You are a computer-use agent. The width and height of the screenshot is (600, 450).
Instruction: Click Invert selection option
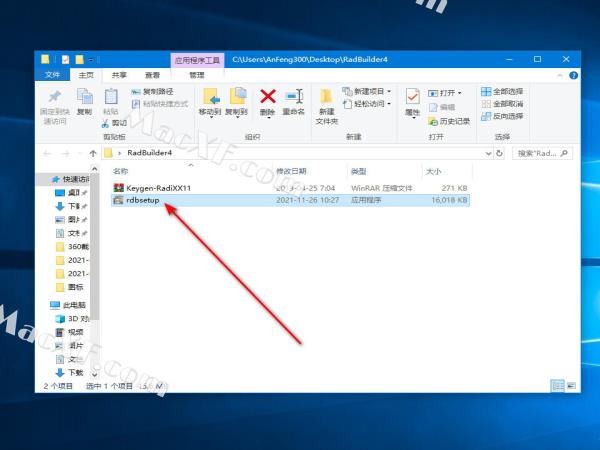click(x=502, y=116)
